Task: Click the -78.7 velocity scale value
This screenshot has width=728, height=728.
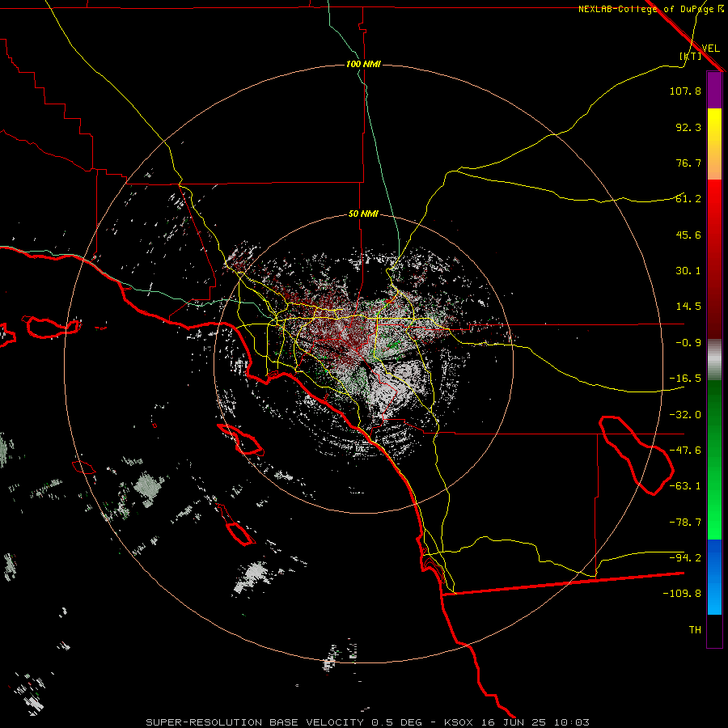Action: 685,523
